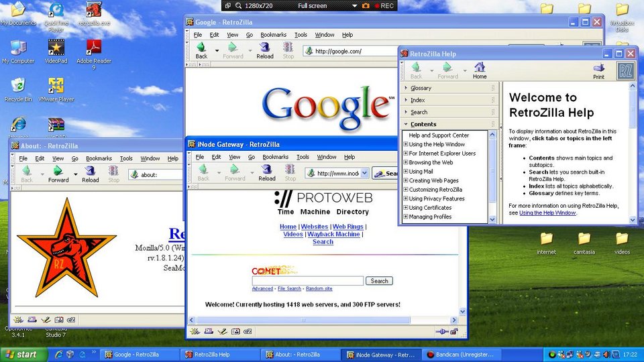Screen dimensions: 644x362
Task: Open Go menu in iNode Gateway window
Action: click(x=252, y=157)
